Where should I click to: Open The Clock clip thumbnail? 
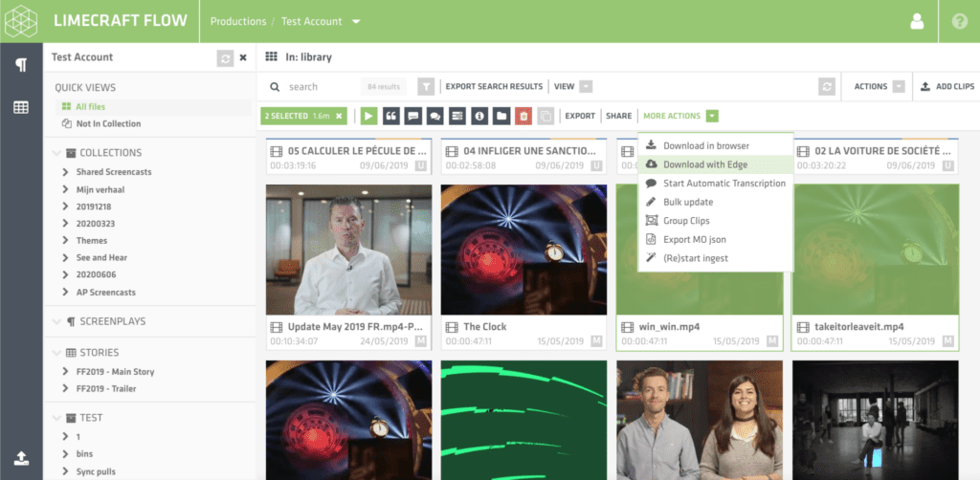pos(523,250)
